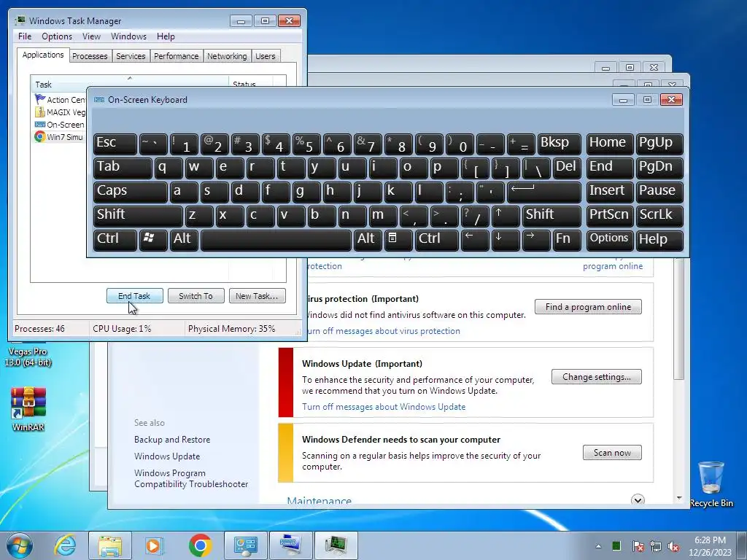Switch to Processes tab

coord(90,56)
